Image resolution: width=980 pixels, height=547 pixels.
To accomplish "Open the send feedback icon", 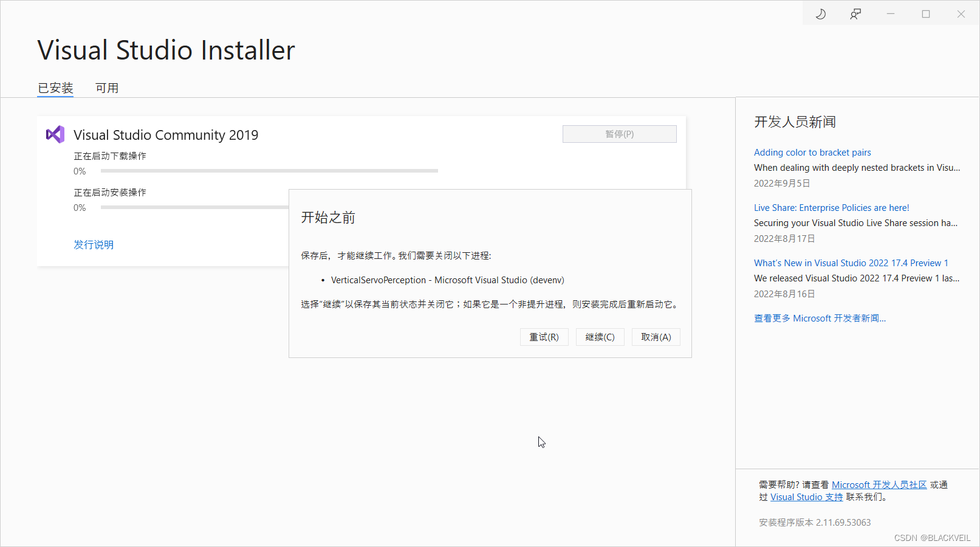I will coord(855,13).
